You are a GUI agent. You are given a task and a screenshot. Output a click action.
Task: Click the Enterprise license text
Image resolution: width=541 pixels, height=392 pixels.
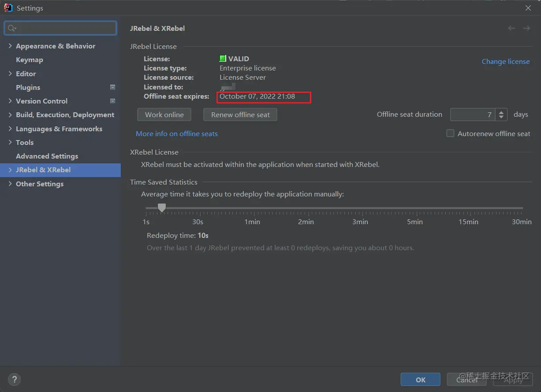pyautogui.click(x=248, y=68)
